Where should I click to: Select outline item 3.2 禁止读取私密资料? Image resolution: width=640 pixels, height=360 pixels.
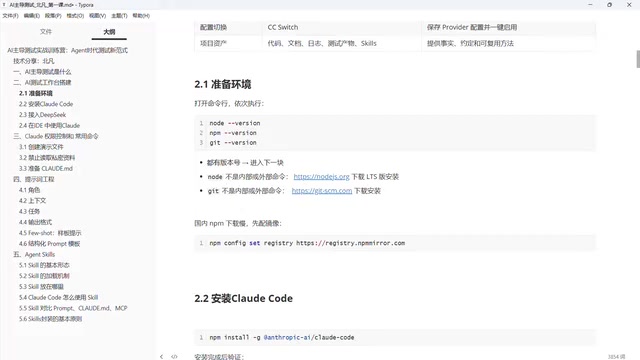[47, 158]
